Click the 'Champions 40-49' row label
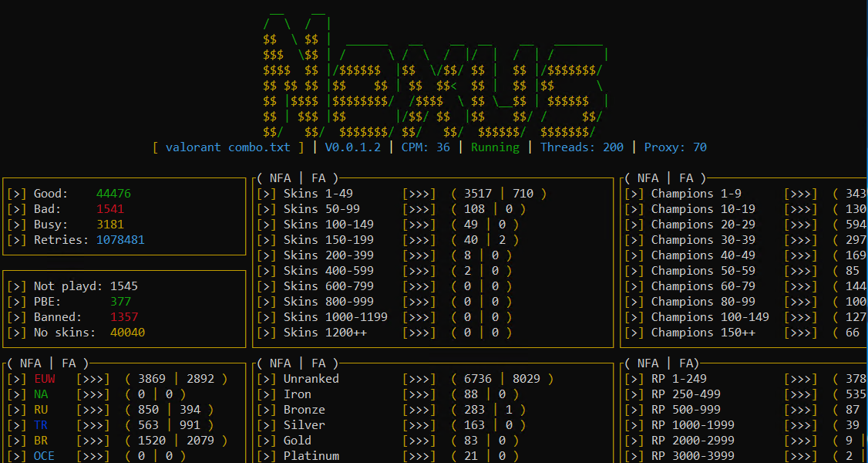868x463 pixels. [x=703, y=255]
